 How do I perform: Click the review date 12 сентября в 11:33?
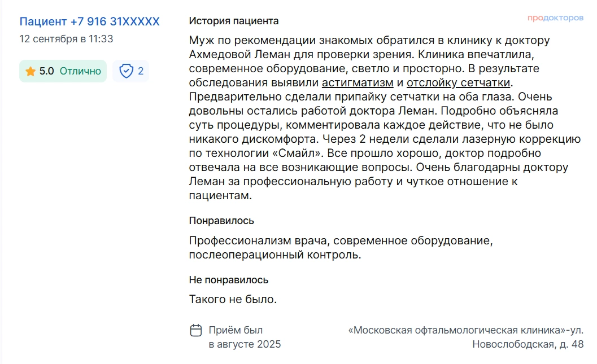point(66,39)
